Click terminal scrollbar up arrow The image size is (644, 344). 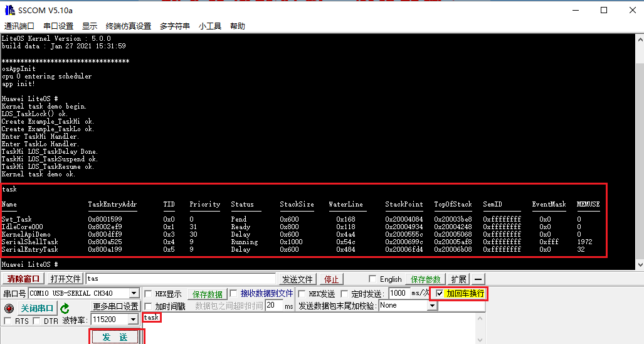tap(640, 40)
